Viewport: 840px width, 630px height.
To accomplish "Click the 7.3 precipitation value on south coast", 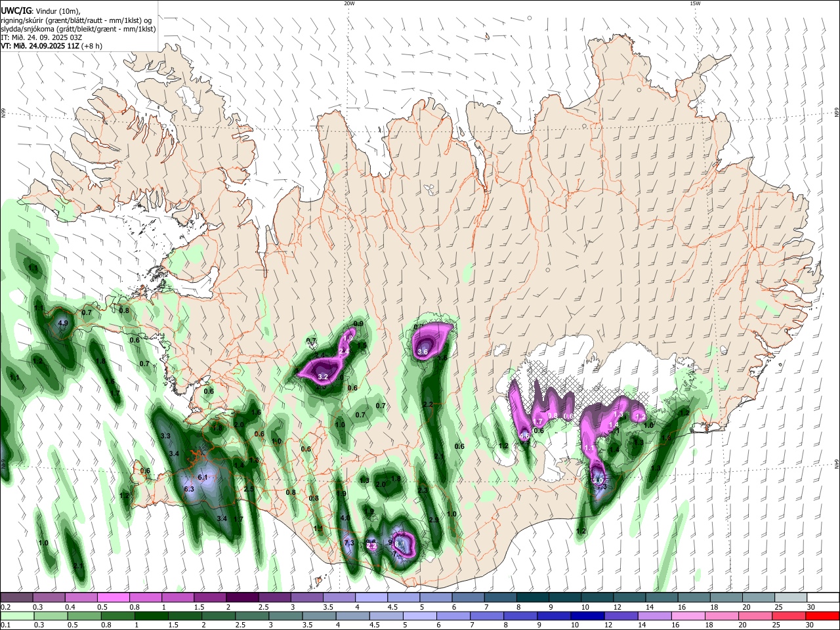I will click(x=349, y=543).
